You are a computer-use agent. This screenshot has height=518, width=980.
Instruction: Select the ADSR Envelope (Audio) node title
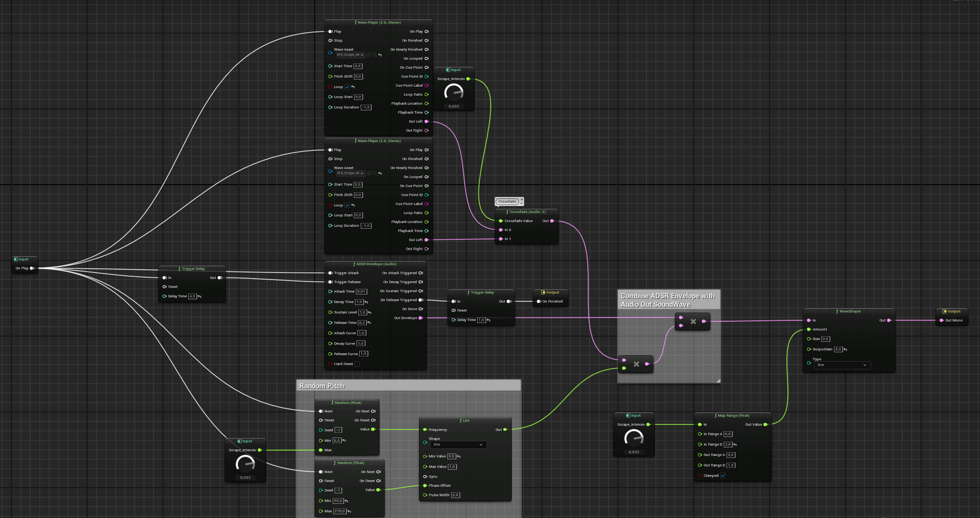(x=376, y=264)
